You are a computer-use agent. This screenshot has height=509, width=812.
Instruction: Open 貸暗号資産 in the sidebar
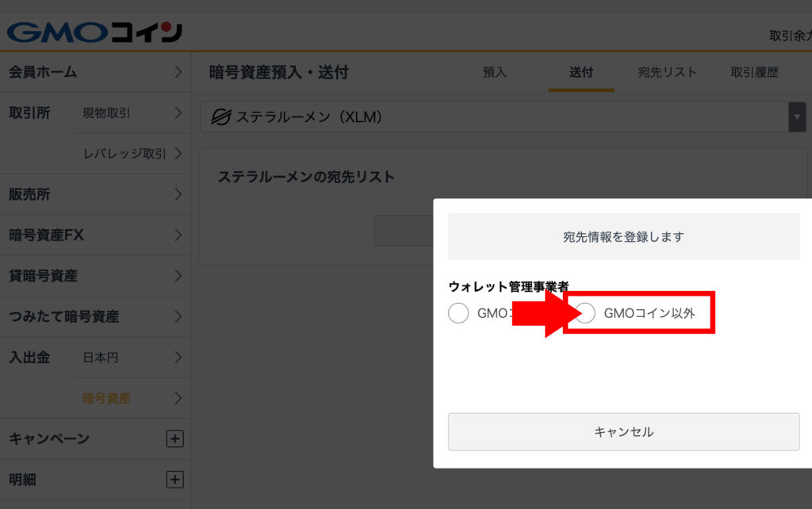click(43, 276)
